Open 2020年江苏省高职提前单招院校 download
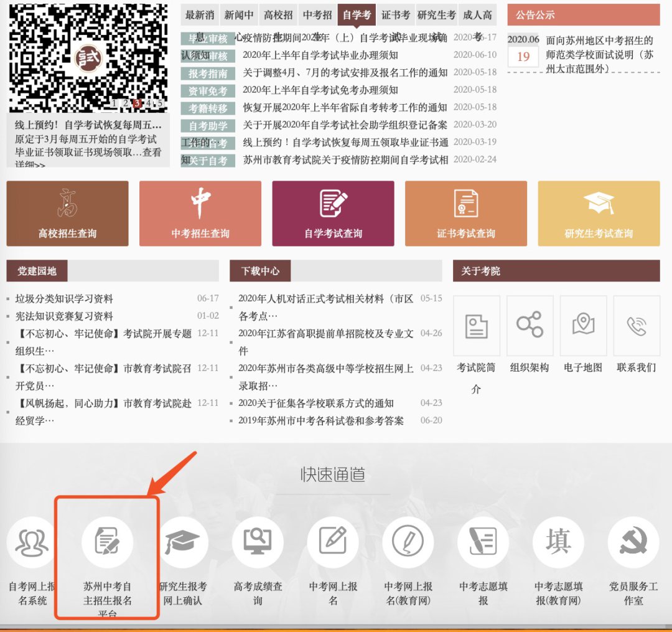672x632 pixels. 325,342
